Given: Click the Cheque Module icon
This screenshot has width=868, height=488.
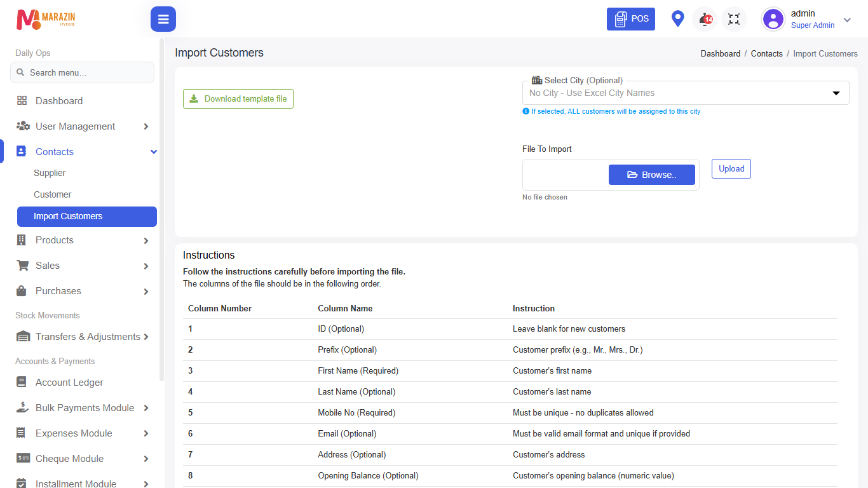Looking at the screenshot, I should click(x=23, y=458).
